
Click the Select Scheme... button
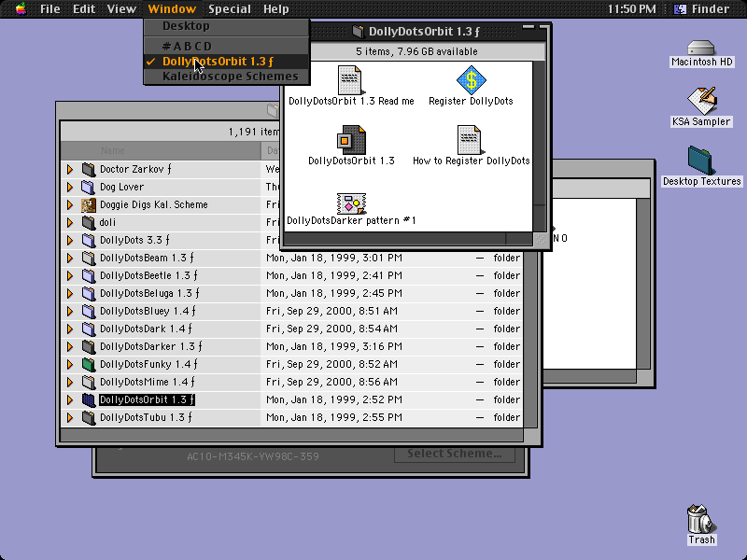(x=455, y=454)
